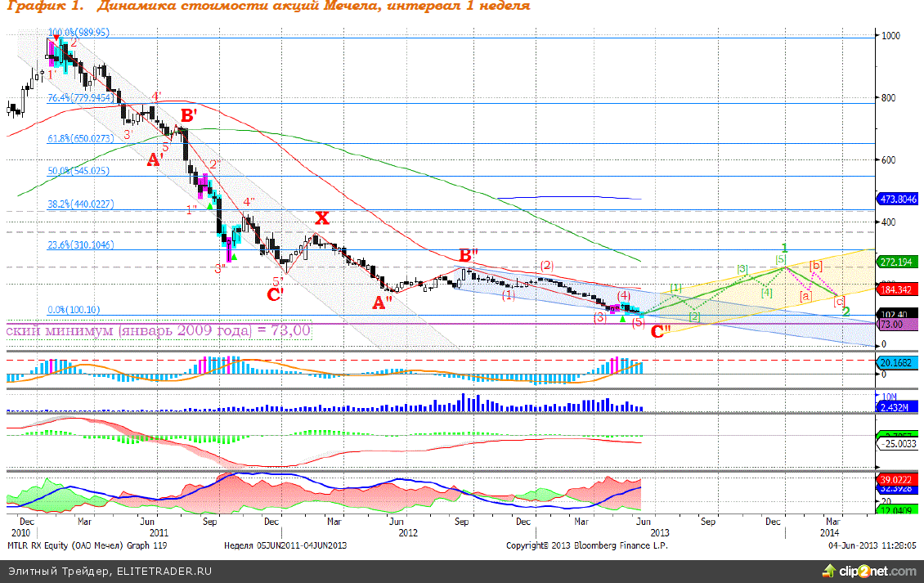Select the red 184.342 price tag

[899, 289]
